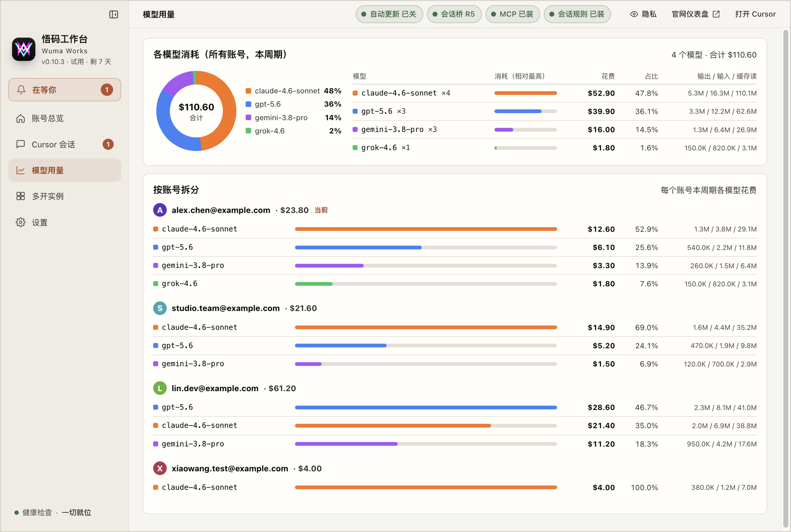Click the blue gpt-5.6 legend swatch
791x532 pixels.
248,104
